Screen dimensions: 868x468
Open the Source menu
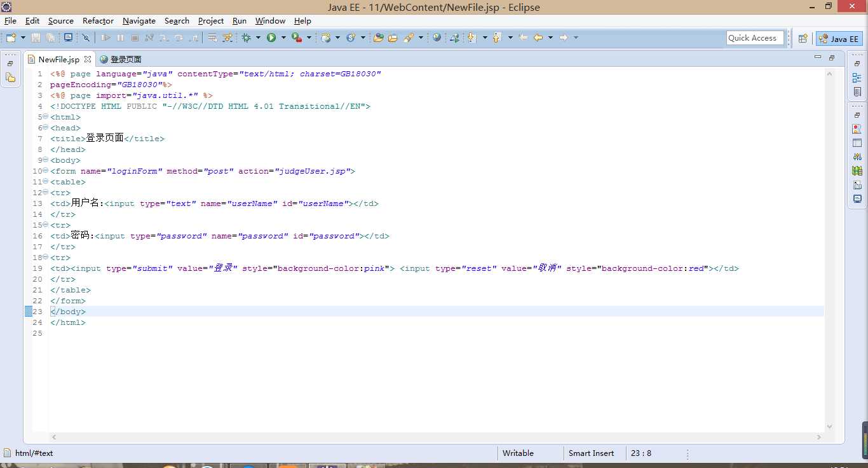[x=61, y=21]
